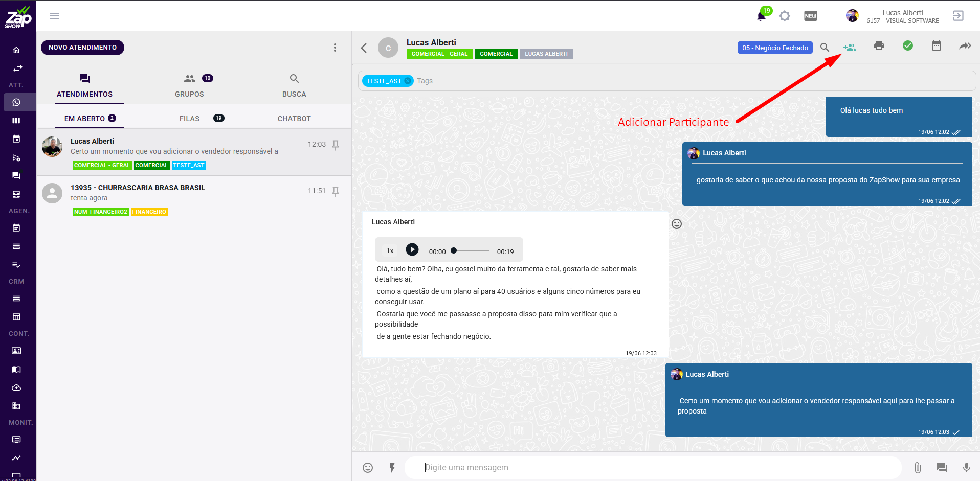Print the conversation using printer icon
The image size is (980, 481).
pyautogui.click(x=879, y=46)
